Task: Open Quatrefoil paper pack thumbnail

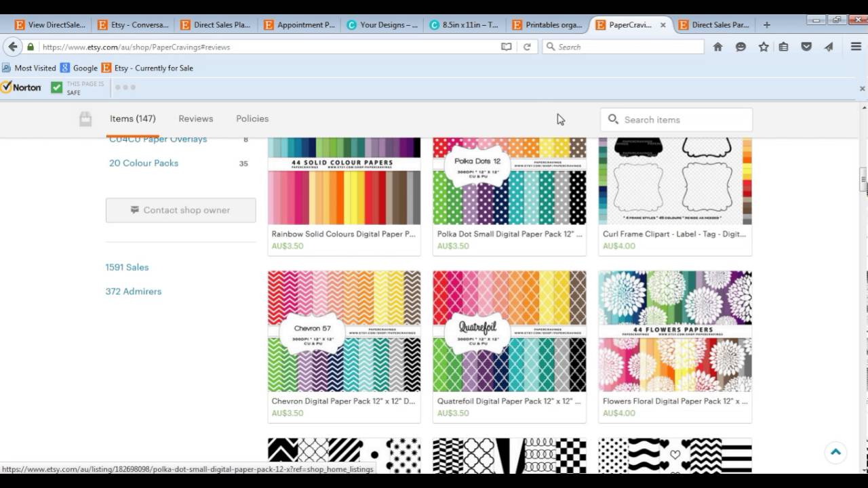Action: [x=509, y=331]
